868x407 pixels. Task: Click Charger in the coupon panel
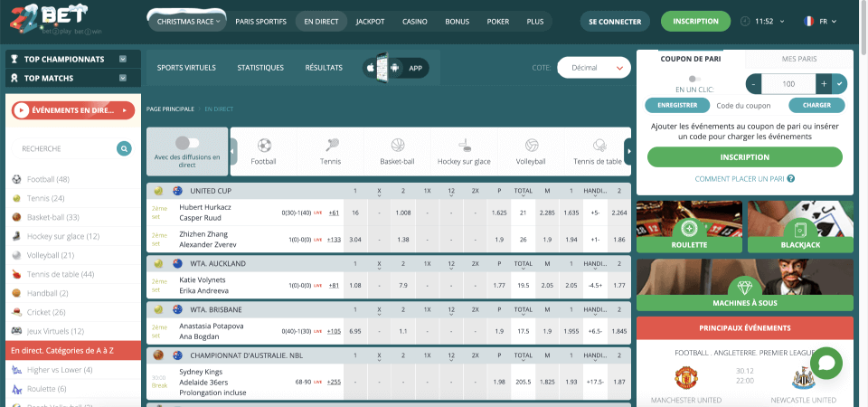click(x=816, y=105)
